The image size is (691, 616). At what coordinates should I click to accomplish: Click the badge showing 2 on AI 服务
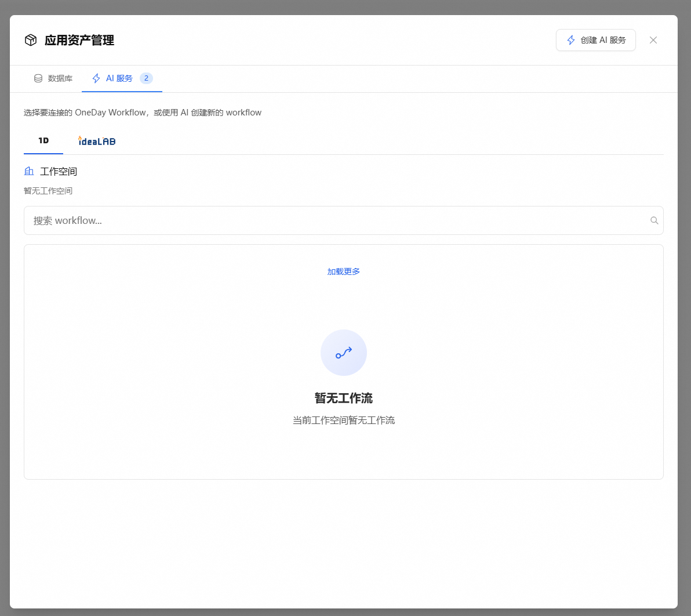point(146,78)
